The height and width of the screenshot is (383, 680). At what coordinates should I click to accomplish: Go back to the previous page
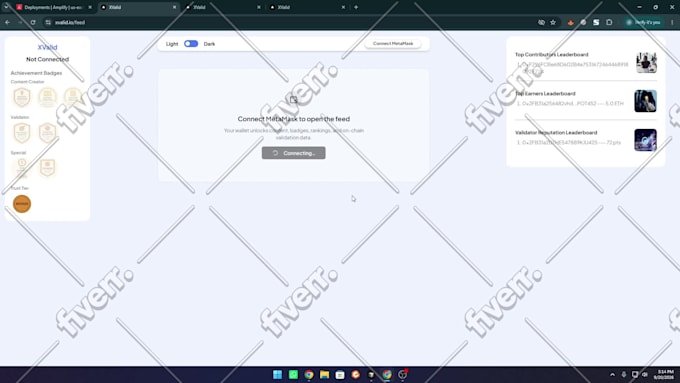click(x=8, y=22)
